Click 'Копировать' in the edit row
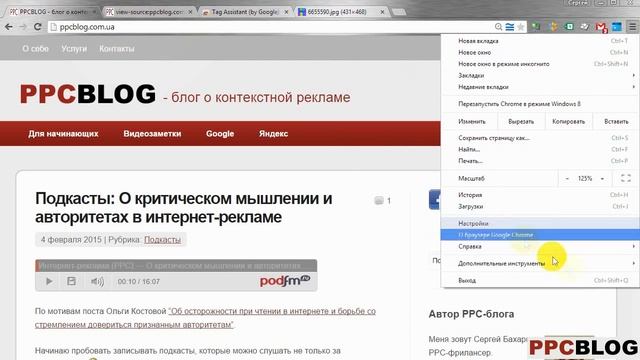 point(568,121)
